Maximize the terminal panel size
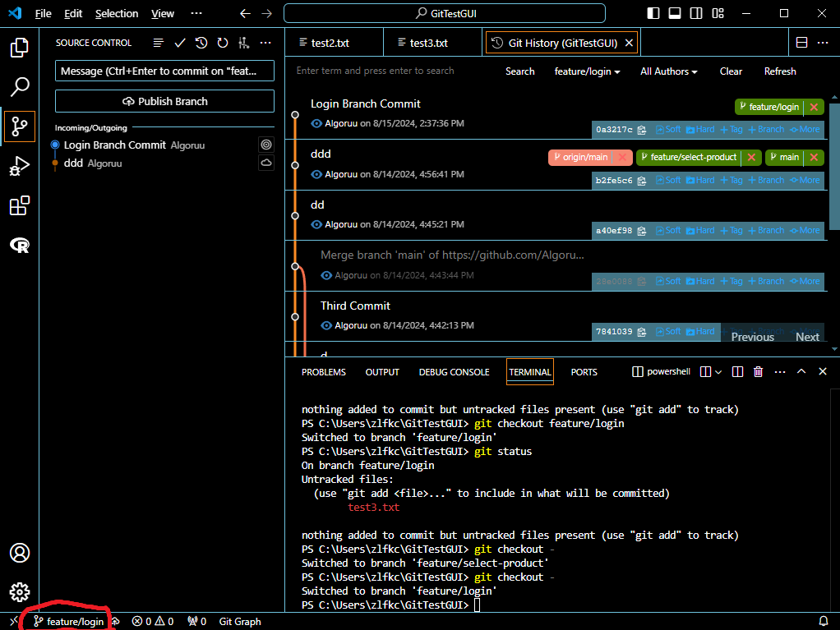Screen dimensions: 840x630 pyautogui.click(x=801, y=371)
